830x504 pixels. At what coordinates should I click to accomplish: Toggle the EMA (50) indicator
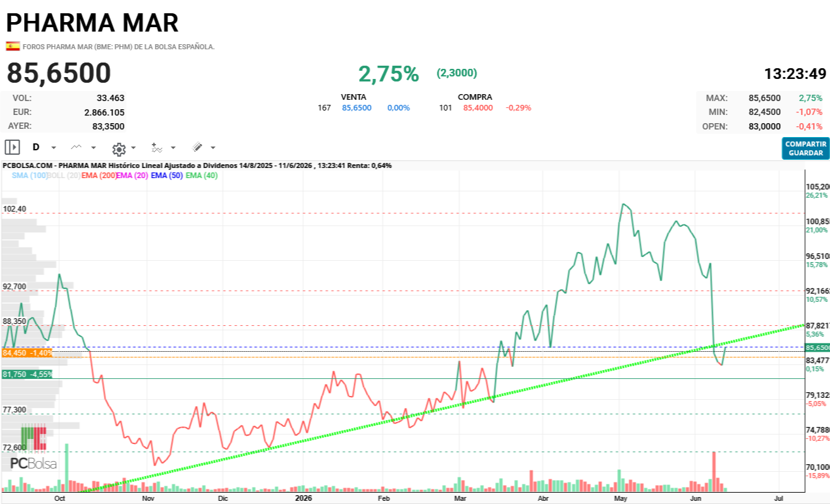[167, 176]
